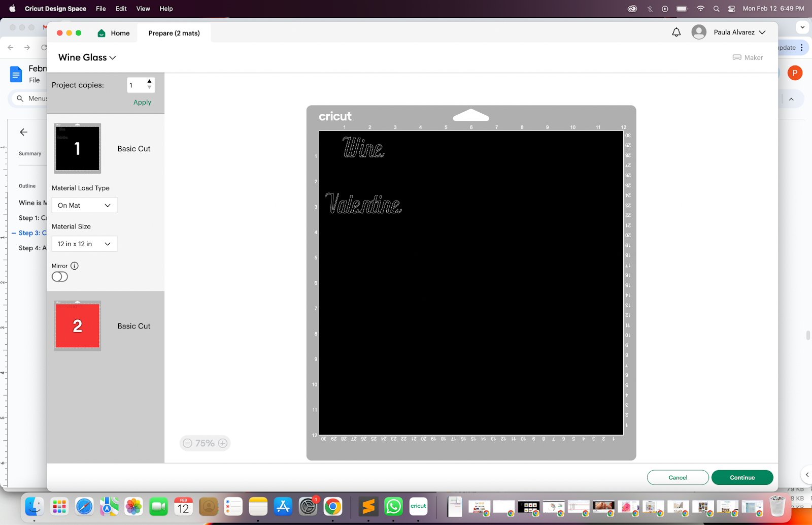Switch to the Prepare (2 mats) tab
The height and width of the screenshot is (525, 812).
click(x=174, y=33)
